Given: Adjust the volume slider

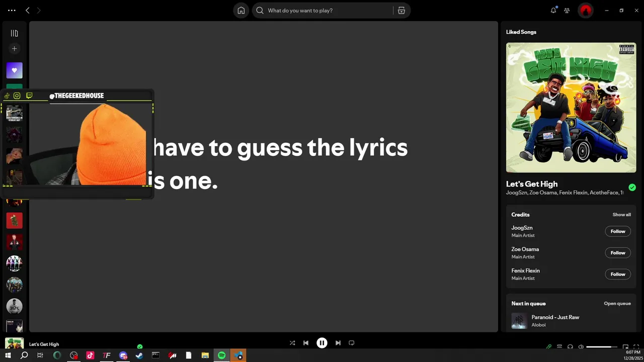Looking at the screenshot, I should click(602, 346).
